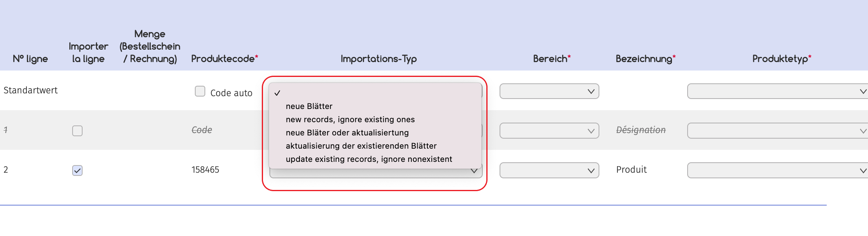Open the Bereich dropdown for line 2

(549, 170)
